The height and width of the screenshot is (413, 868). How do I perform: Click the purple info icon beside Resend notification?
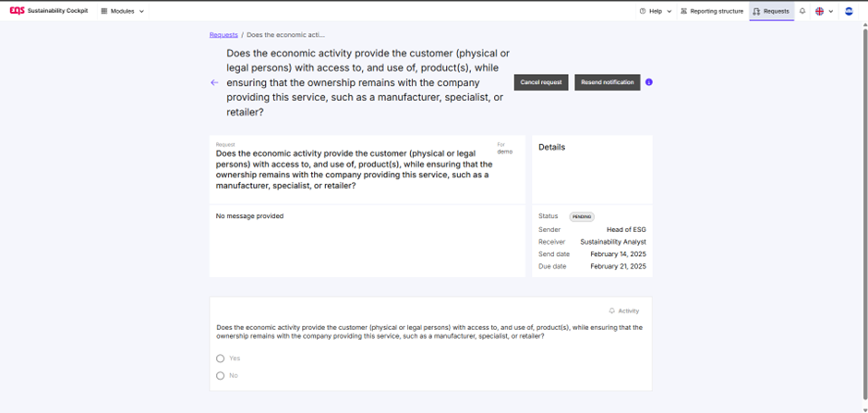[x=649, y=82]
